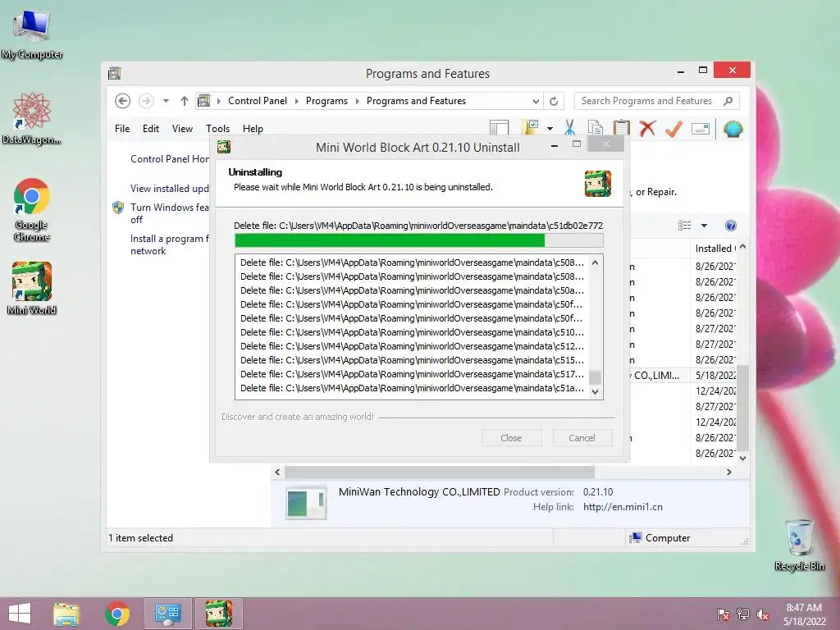Click the Installed On column header
Viewport: 840px width, 630px height.
(x=714, y=248)
